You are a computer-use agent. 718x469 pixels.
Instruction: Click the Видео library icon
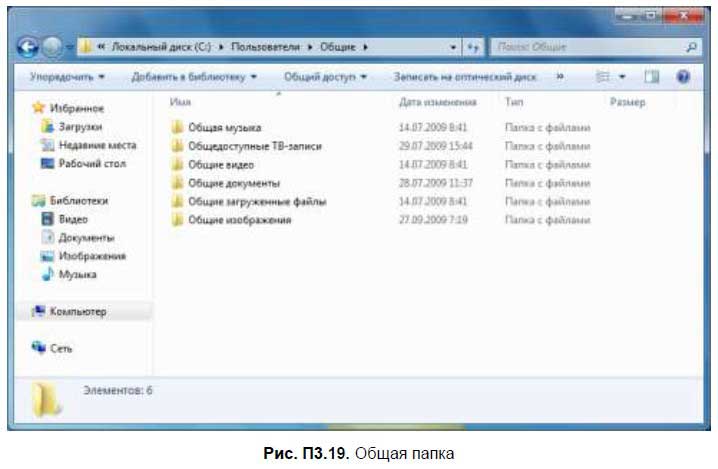coord(47,219)
